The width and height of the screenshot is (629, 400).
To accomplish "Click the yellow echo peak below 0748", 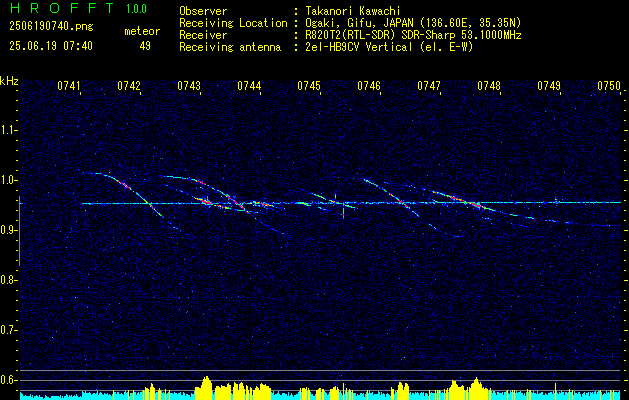I will click(x=476, y=388).
